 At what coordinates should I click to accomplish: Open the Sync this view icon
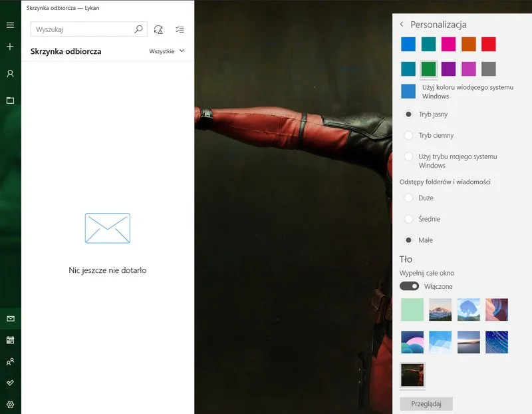coord(157,29)
